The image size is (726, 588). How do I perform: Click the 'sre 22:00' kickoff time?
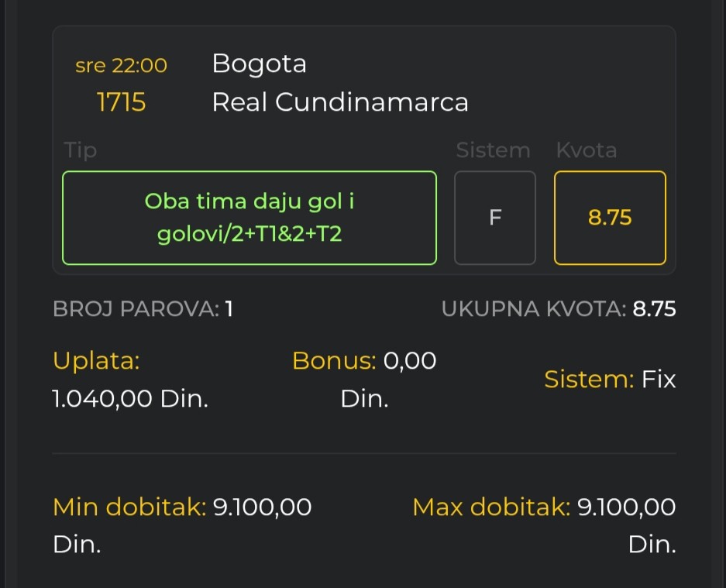(x=121, y=66)
